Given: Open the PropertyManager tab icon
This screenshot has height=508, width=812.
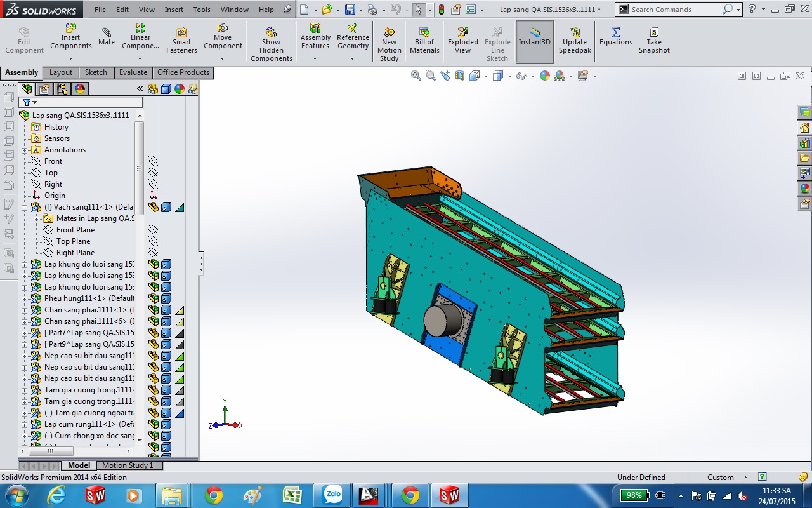Looking at the screenshot, I should [x=44, y=89].
